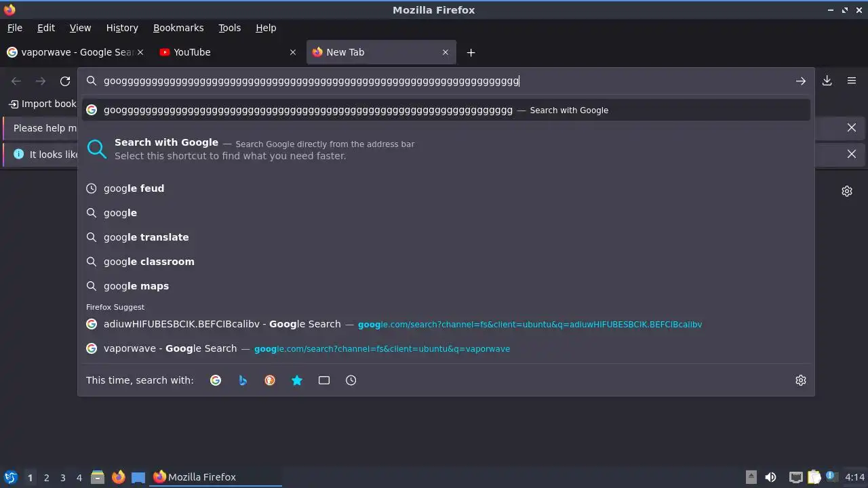The image size is (868, 488).
Task: Open a new tab with plus button
Action: 471,52
